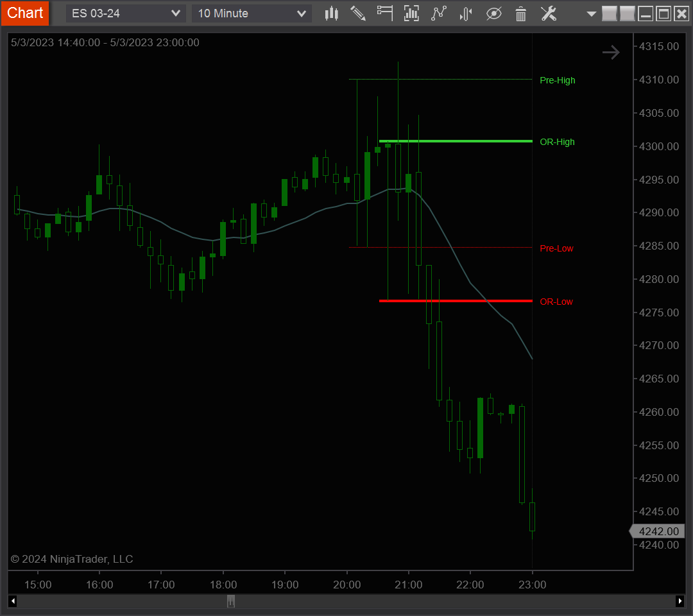Select the drawing tools pencil icon
Screen dimensions: 693x616
[358, 13]
